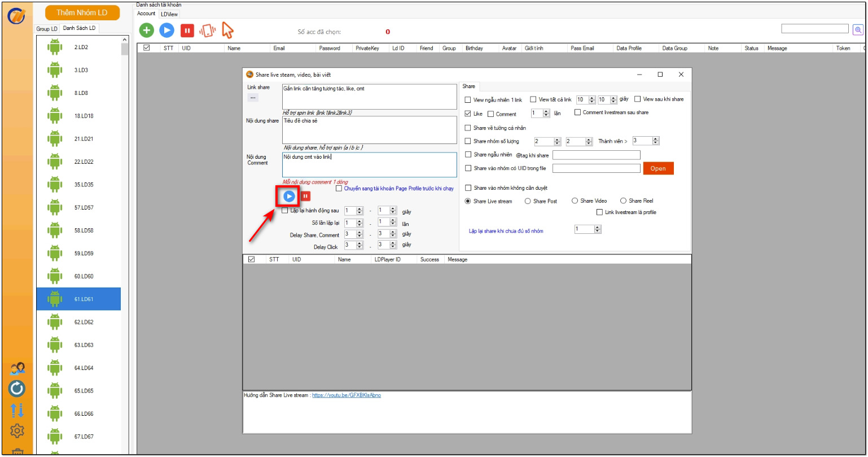868x457 pixels.
Task: Select the Share Reel radio button
Action: coord(623,201)
